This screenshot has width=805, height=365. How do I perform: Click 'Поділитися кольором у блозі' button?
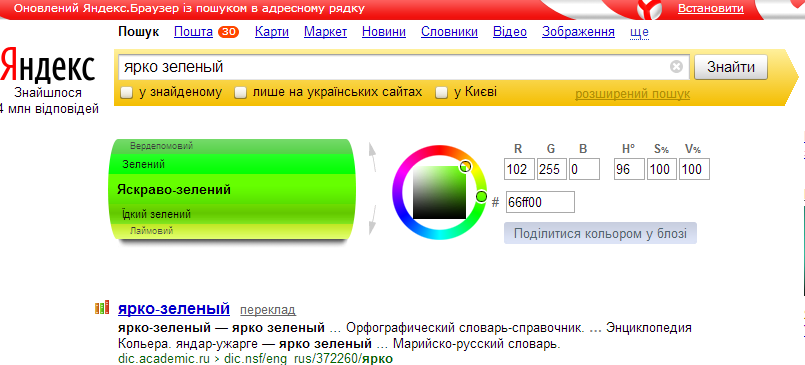pos(600,233)
